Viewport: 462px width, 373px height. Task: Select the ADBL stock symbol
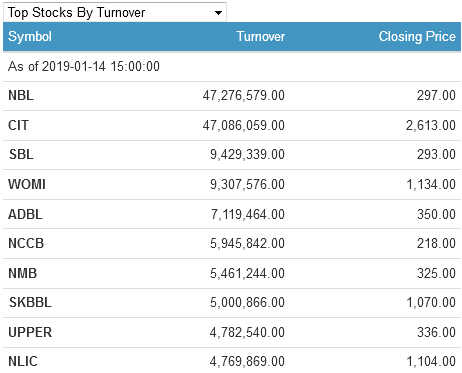click(25, 214)
